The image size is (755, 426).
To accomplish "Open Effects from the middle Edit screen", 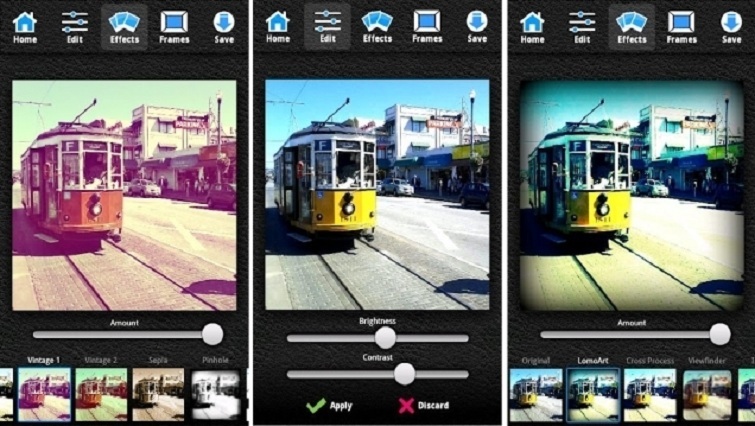I will 377,26.
